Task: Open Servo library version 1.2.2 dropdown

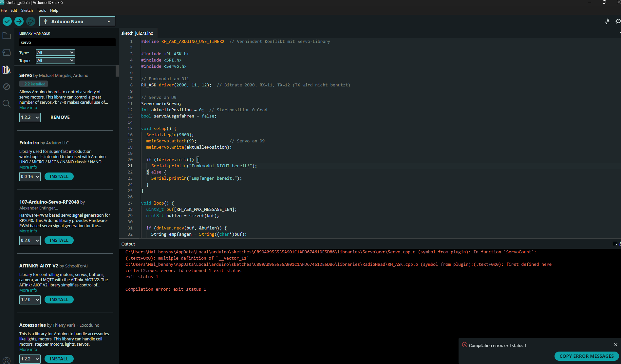Action: (30, 117)
